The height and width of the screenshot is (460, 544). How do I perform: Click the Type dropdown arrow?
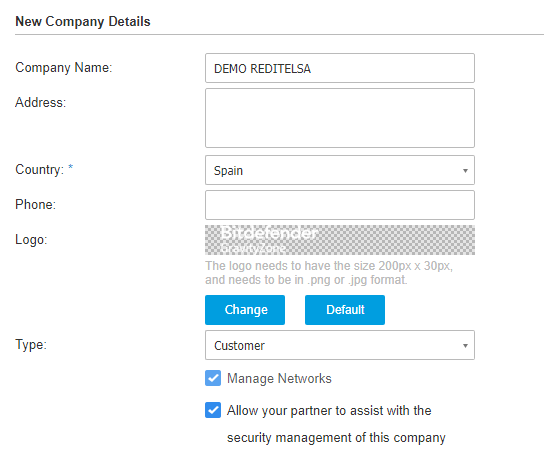[465, 346]
